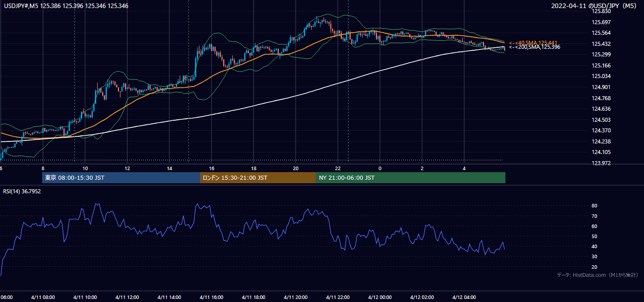Click price axis value 123.972
This screenshot has height=302, width=644.
click(601, 163)
